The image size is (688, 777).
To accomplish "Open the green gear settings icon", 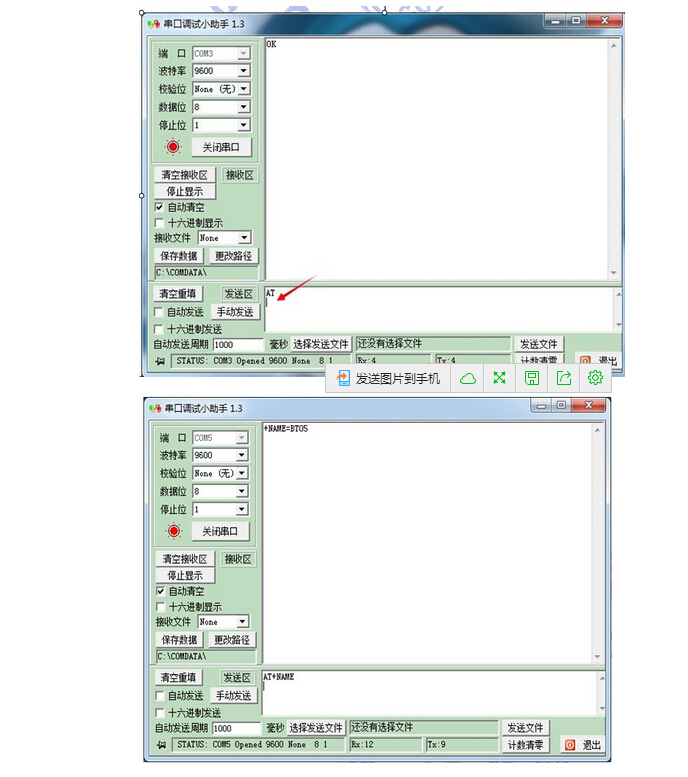I will [x=596, y=377].
